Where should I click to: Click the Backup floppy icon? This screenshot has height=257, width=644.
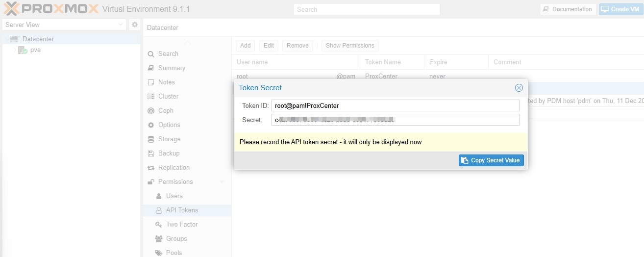coord(151,154)
